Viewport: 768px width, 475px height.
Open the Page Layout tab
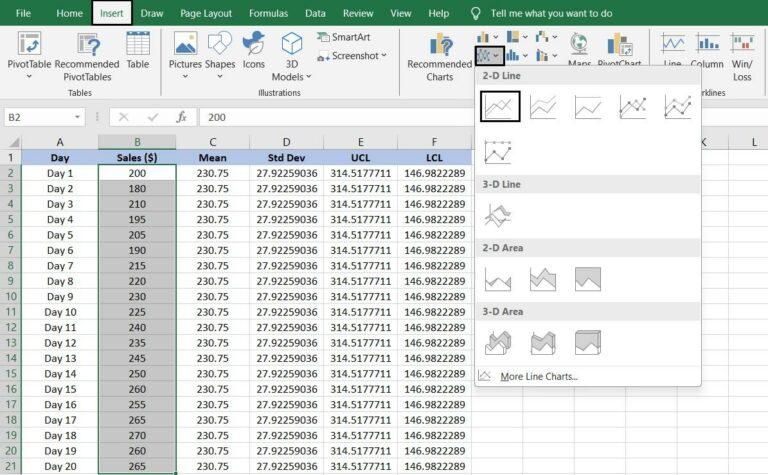click(x=206, y=14)
